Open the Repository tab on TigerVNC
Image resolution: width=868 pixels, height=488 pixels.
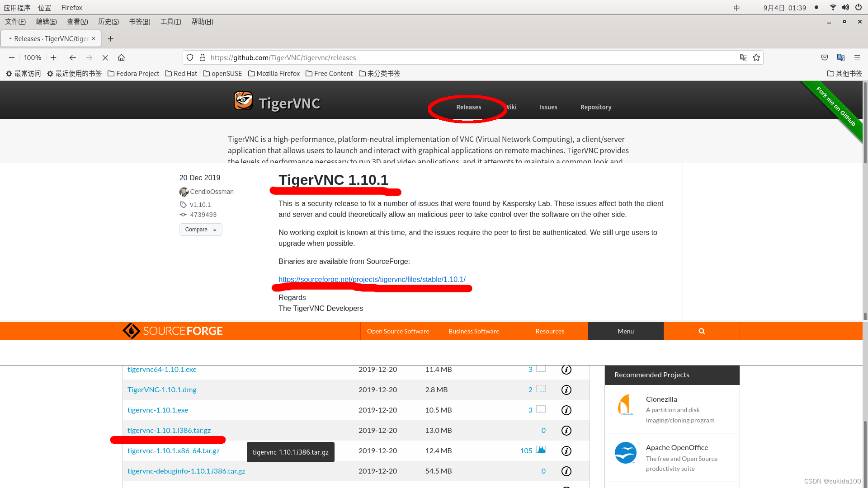(595, 107)
